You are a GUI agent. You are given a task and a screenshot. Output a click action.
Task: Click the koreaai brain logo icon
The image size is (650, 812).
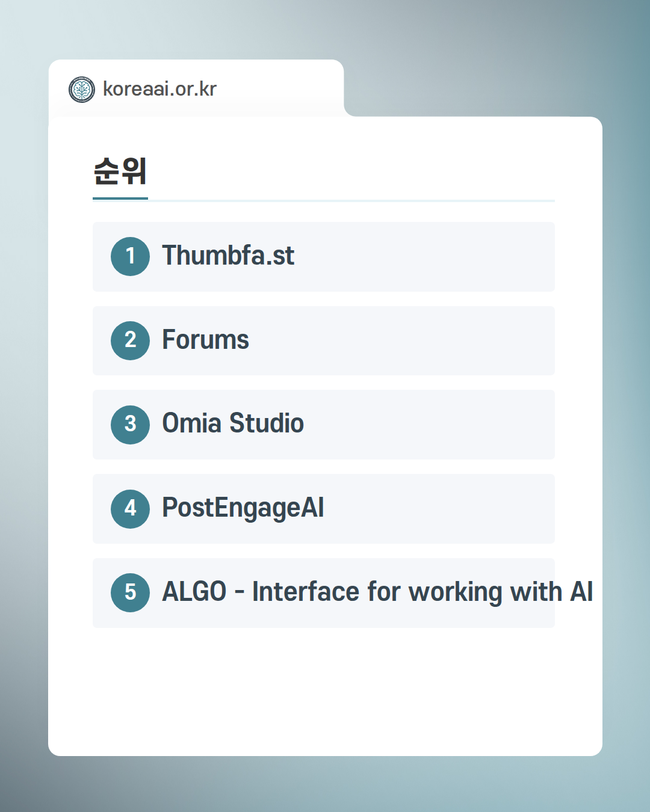tap(82, 90)
